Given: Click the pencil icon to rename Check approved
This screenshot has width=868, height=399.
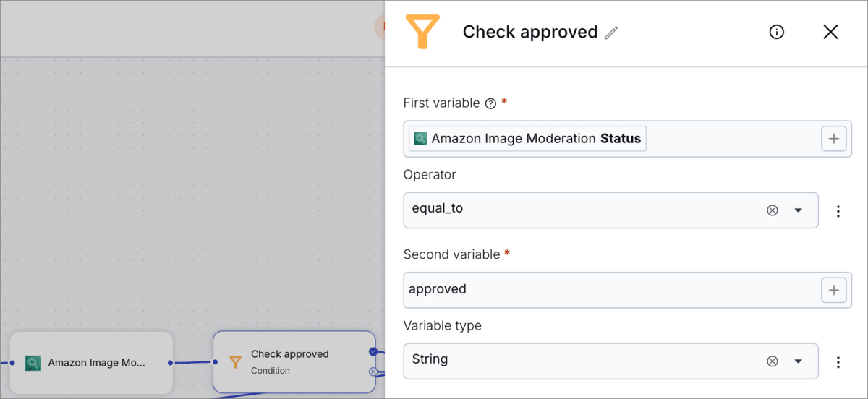Looking at the screenshot, I should pos(611,33).
